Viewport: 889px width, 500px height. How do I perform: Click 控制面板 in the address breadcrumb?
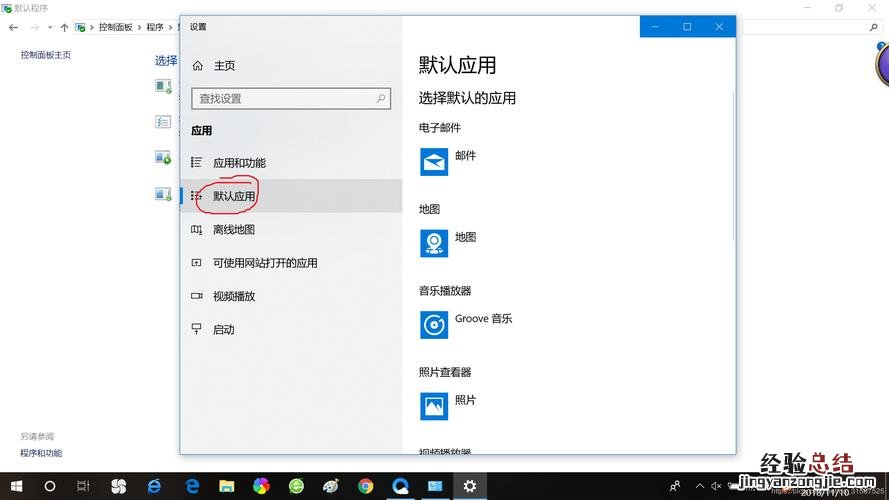115,27
